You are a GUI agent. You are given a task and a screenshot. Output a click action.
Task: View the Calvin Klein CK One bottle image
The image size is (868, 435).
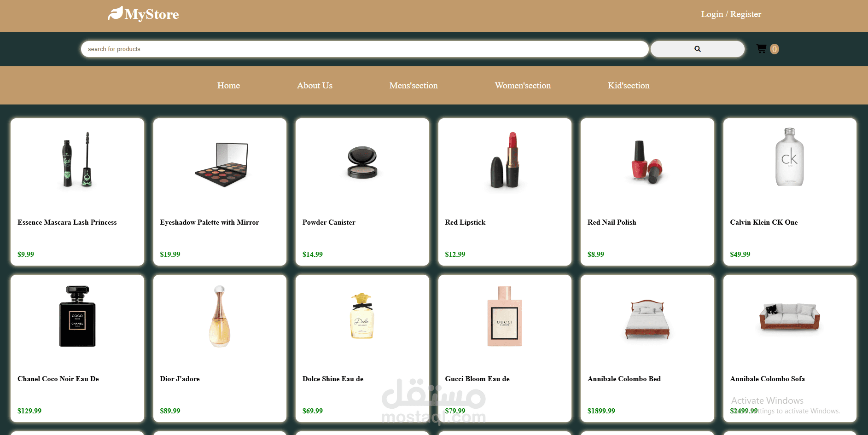[x=790, y=157]
